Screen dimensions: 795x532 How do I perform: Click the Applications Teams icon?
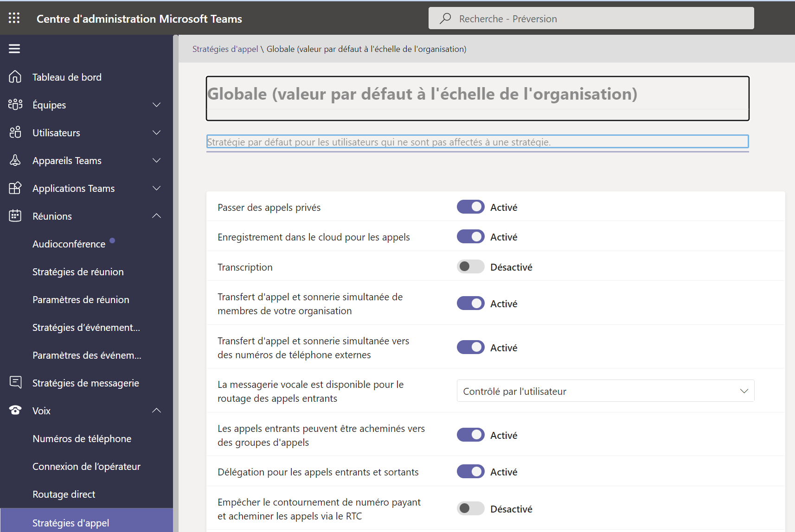[15, 188]
